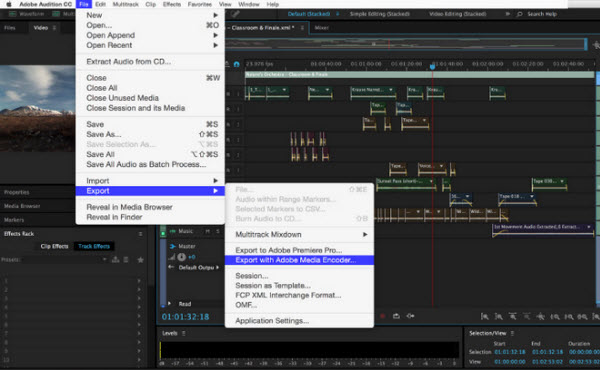Toggle Solo on the Music track

pos(218,231)
